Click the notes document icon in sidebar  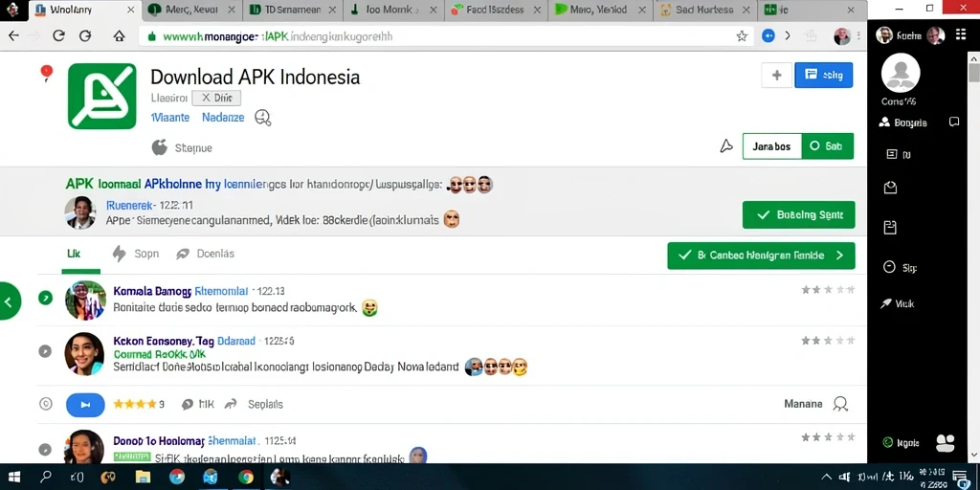point(891,227)
